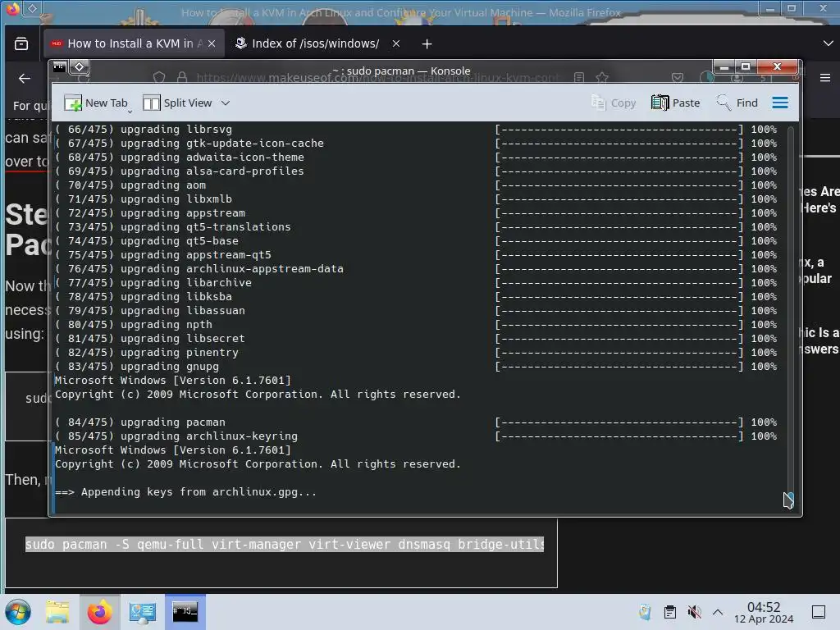This screenshot has width=840, height=630.
Task: Maximize the Konsole window
Action: (745, 66)
